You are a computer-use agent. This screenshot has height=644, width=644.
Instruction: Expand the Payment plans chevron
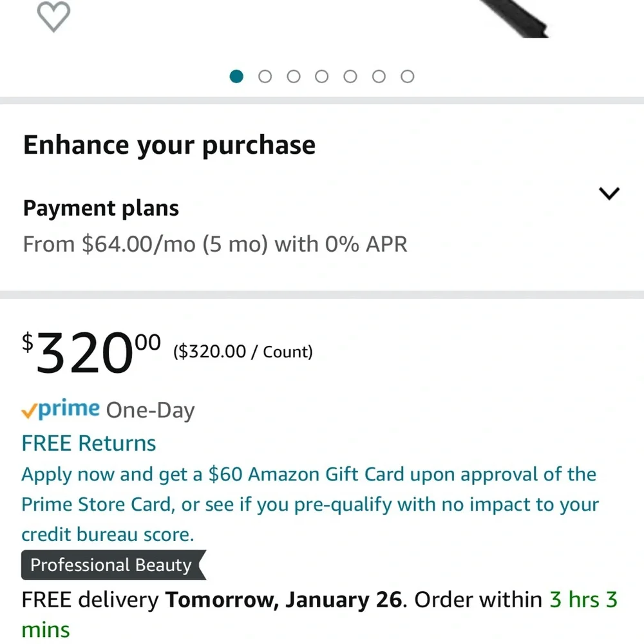[x=609, y=193]
